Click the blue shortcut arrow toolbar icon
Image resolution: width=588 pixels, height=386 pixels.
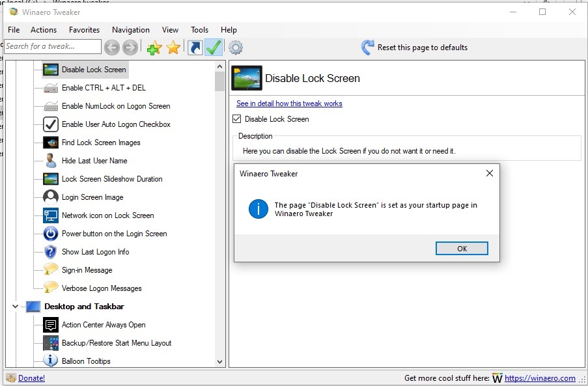click(195, 48)
